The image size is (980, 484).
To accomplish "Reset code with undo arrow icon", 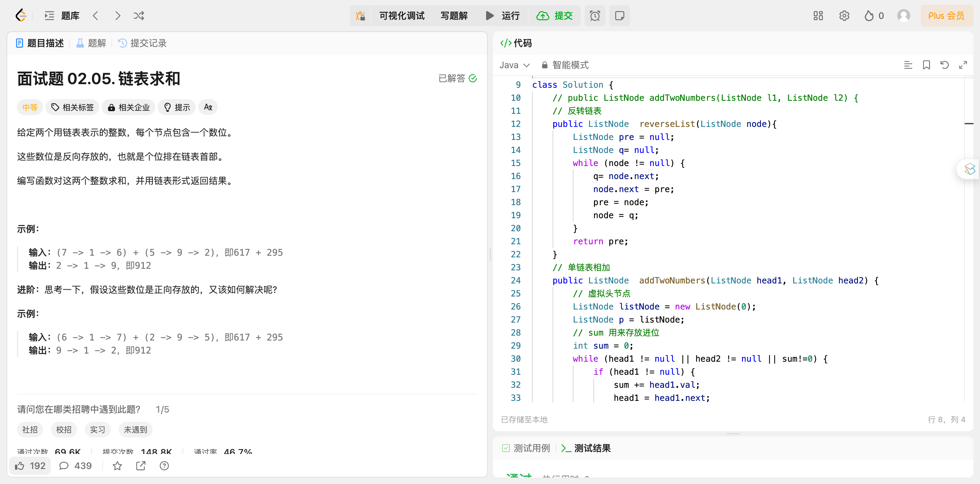I will click(x=944, y=65).
